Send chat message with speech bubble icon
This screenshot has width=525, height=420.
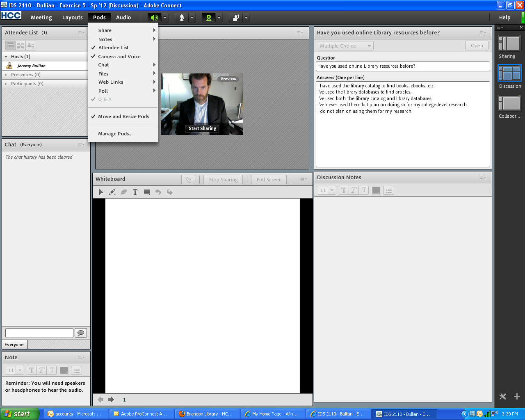click(x=81, y=333)
